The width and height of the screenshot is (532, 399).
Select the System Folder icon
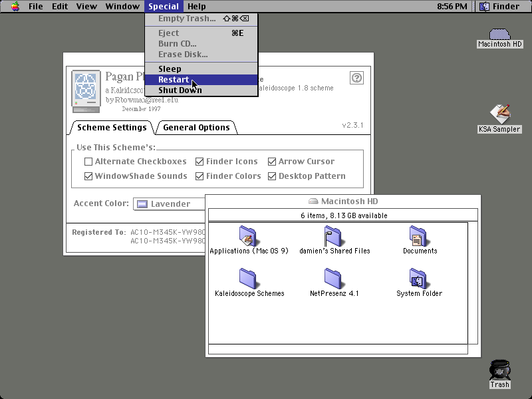click(420, 278)
